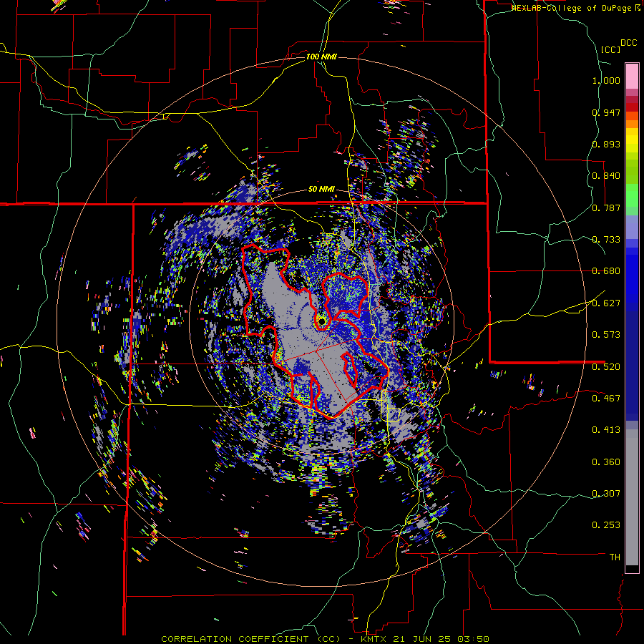
Task: Pick the pink segment atop the color bar
Action: (632, 76)
